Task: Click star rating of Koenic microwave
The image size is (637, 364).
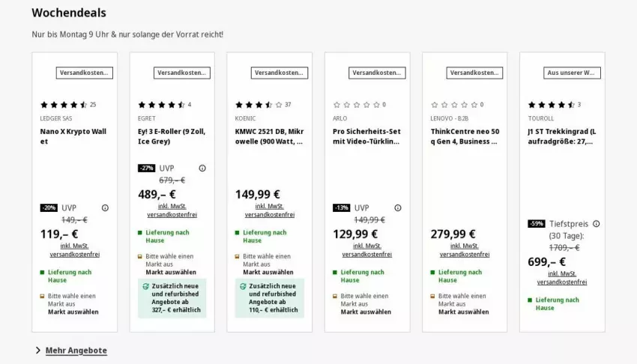Action: click(259, 105)
